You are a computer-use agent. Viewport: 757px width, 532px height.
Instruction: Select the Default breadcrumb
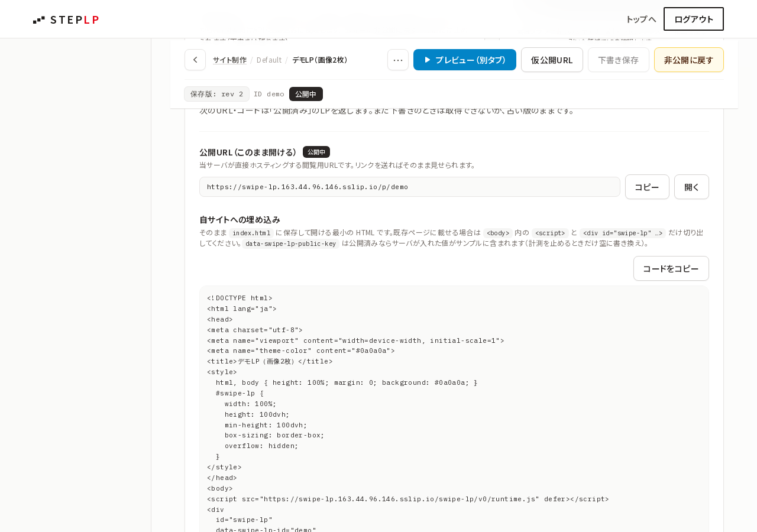[269, 60]
